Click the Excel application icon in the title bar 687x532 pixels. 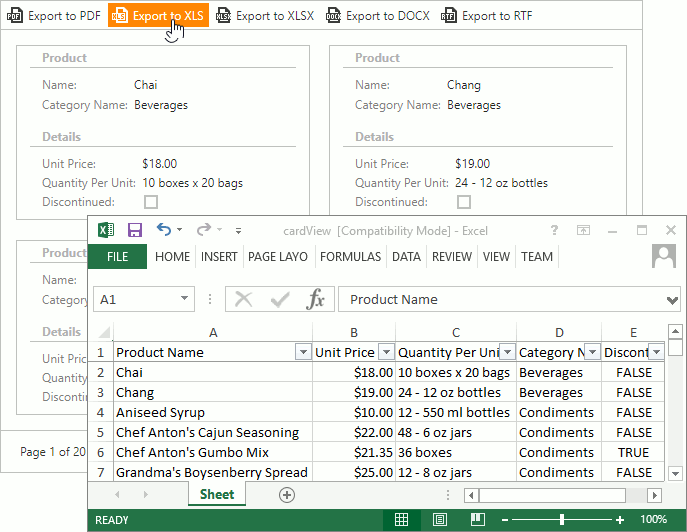tap(106, 230)
